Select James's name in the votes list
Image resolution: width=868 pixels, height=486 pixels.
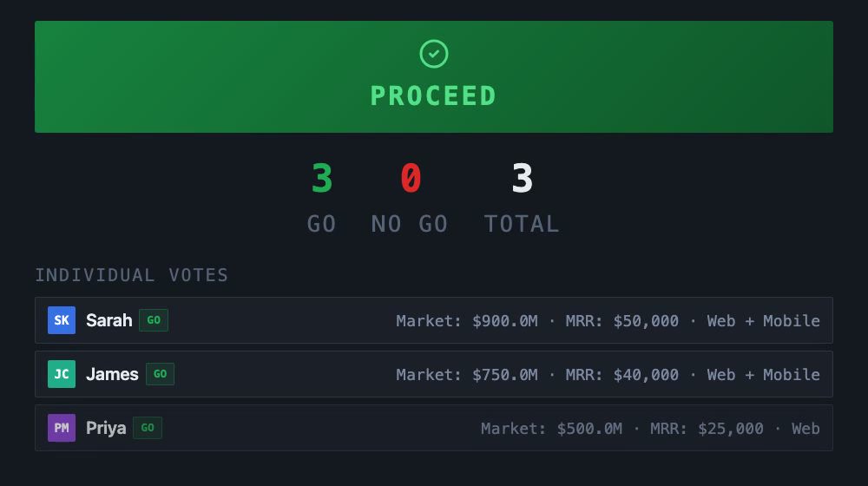[112, 374]
